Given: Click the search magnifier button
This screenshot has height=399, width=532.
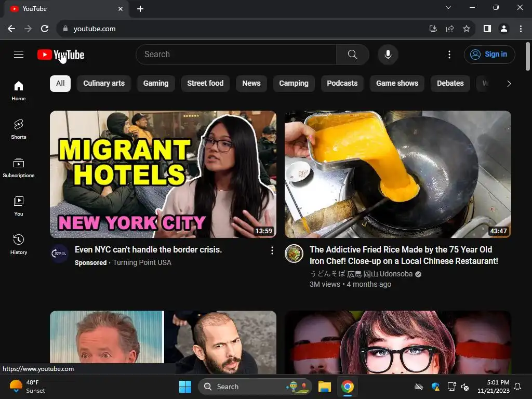Looking at the screenshot, I should click(x=353, y=54).
